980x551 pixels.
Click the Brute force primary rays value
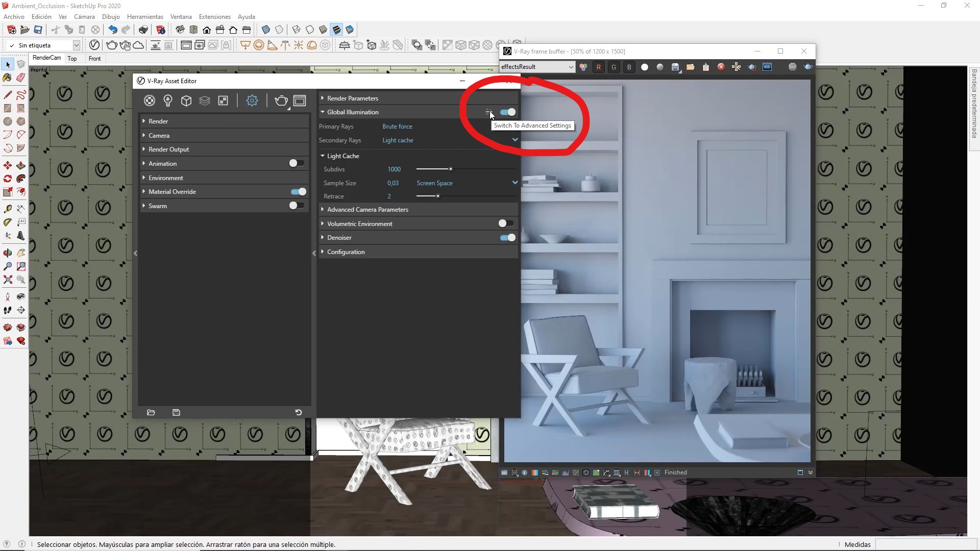tap(397, 127)
